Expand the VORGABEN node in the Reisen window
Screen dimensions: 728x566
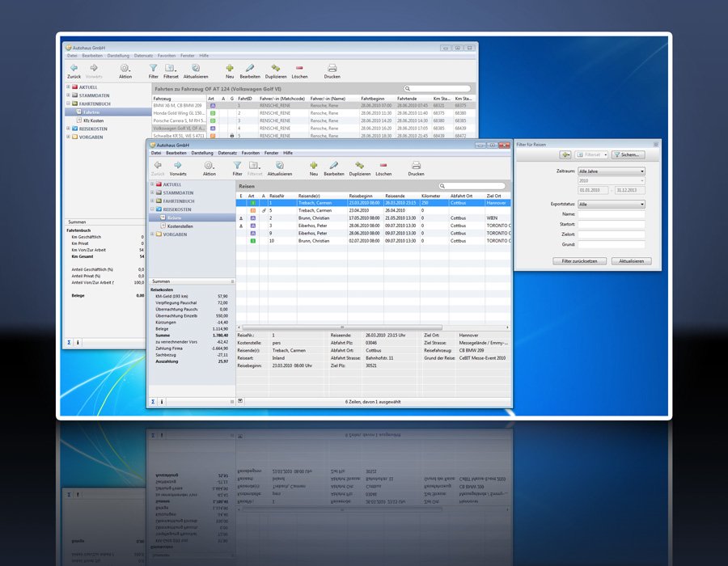coord(153,234)
